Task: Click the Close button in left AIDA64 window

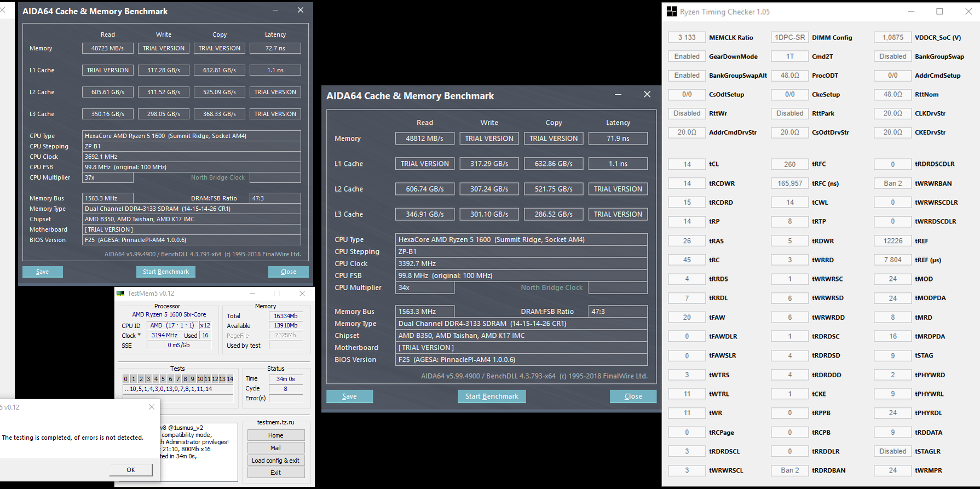Action: click(x=288, y=272)
